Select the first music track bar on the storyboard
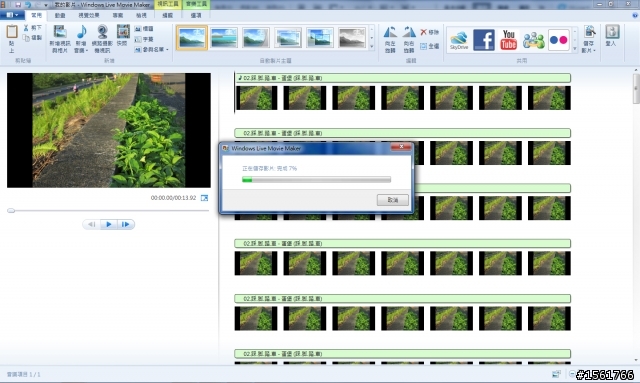This screenshot has width=640, height=383. coord(402,78)
